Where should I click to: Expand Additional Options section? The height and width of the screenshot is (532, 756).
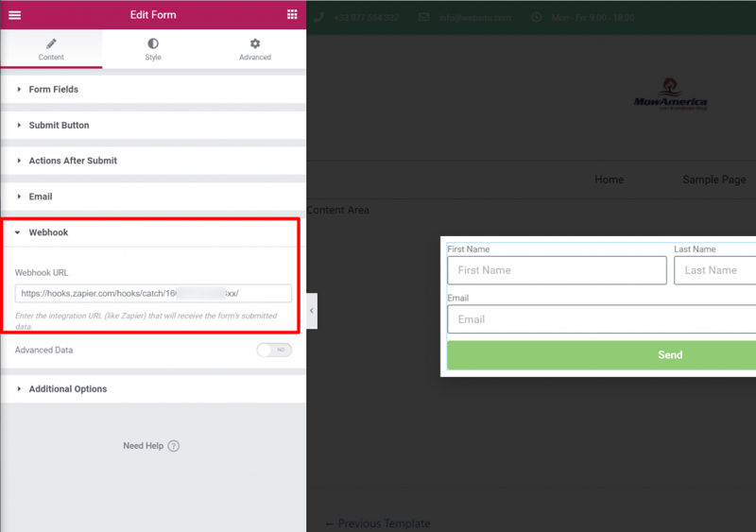click(x=153, y=388)
